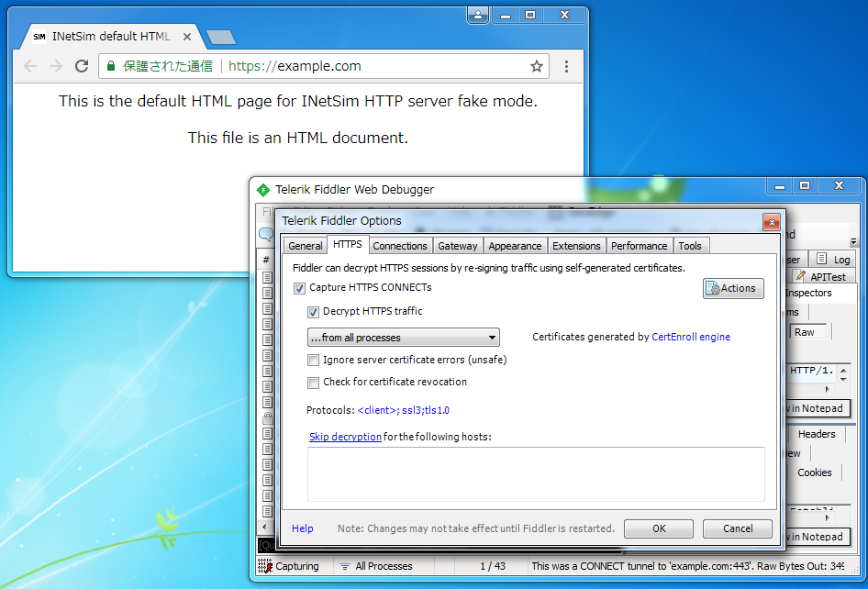
Task: Click the APITest pencil icon
Action: (x=800, y=275)
